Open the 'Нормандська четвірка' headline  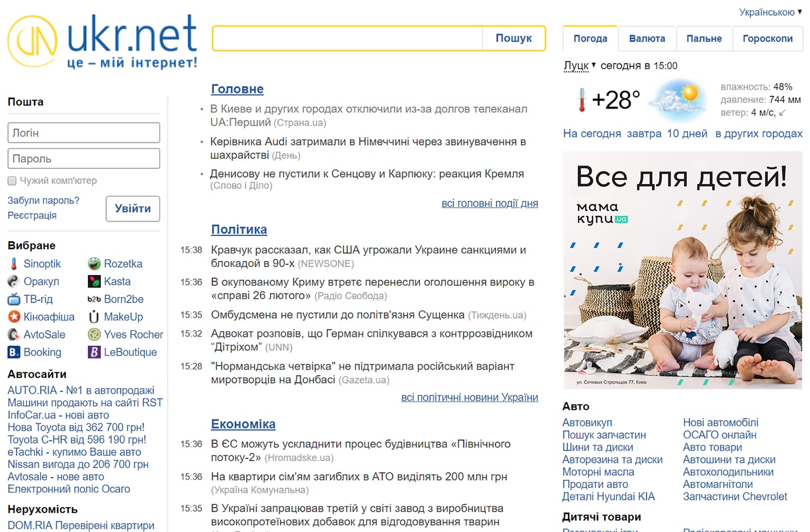(x=363, y=373)
